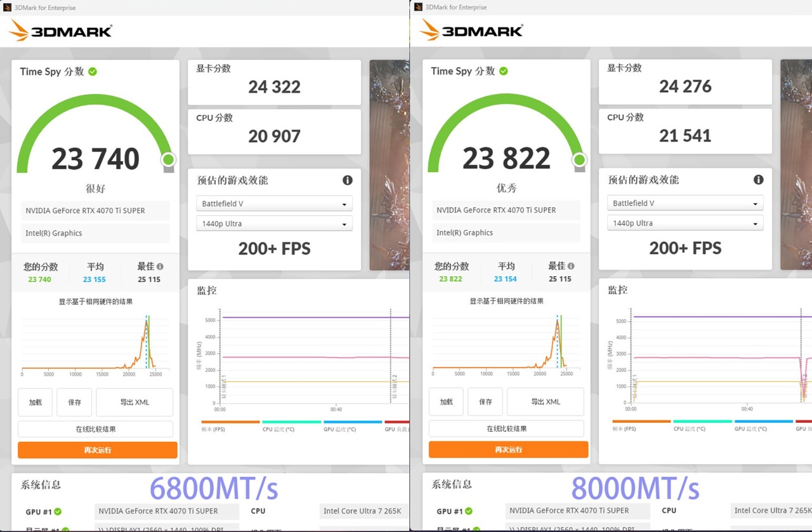The height and width of the screenshot is (532, 812).
Task: Click the 保存 button in the 23 822 window
Action: (485, 402)
